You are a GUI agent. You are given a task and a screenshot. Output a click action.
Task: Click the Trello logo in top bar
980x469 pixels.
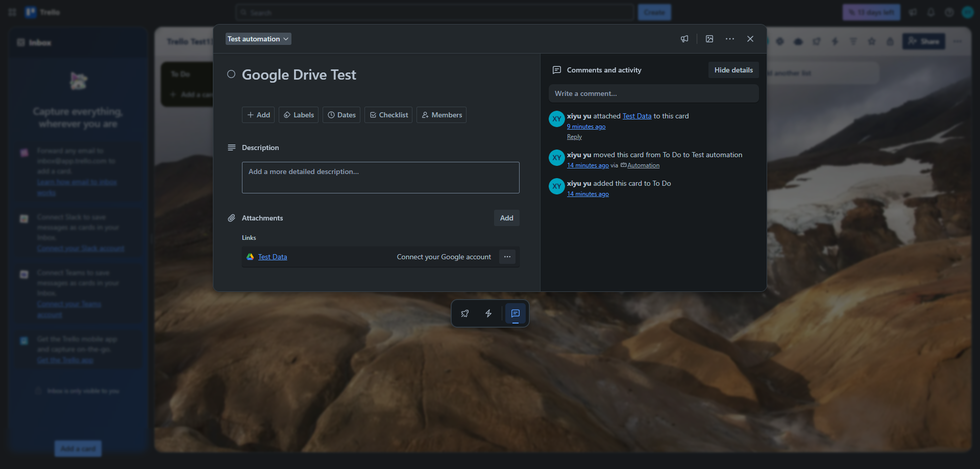point(43,12)
